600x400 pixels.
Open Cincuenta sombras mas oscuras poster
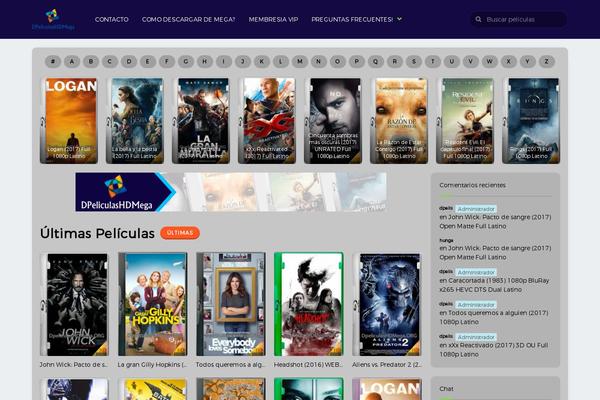click(333, 121)
